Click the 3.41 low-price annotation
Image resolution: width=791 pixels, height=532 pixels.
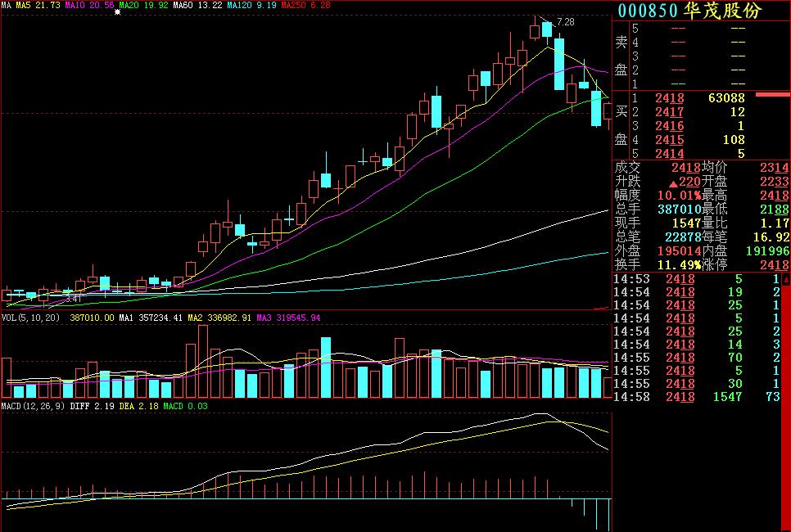coord(73,299)
